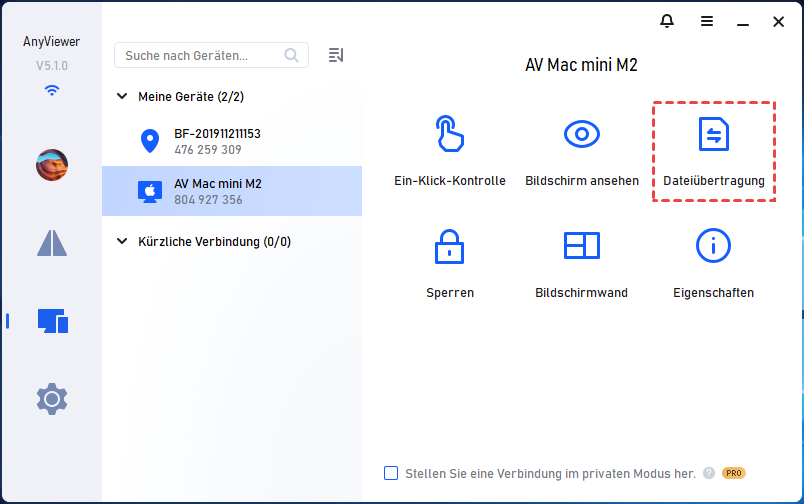
Task: Enable private mode connection checkbox
Action: click(x=391, y=473)
